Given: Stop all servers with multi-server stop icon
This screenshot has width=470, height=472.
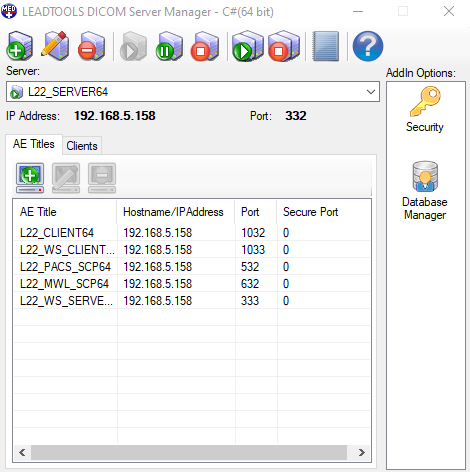Looking at the screenshot, I should pyautogui.click(x=284, y=46).
